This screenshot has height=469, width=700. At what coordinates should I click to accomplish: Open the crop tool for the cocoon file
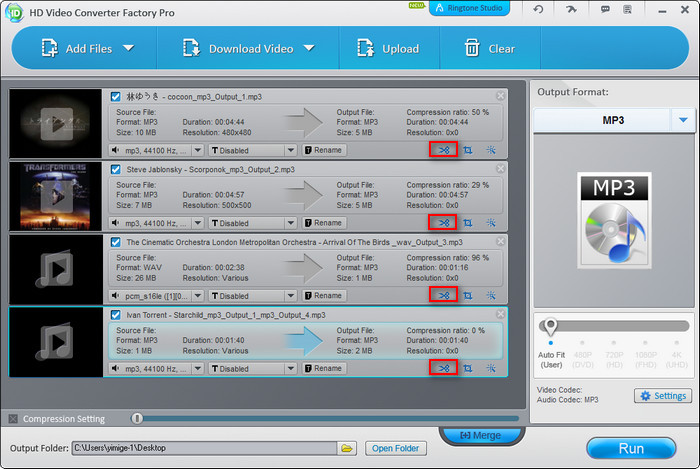click(467, 150)
